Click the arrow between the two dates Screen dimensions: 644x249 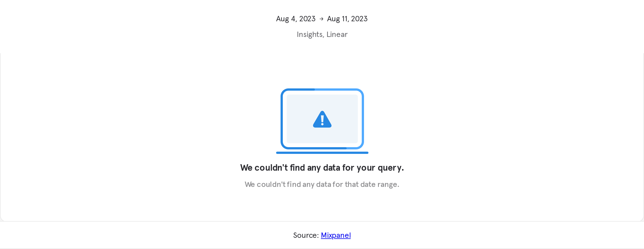pyautogui.click(x=321, y=18)
